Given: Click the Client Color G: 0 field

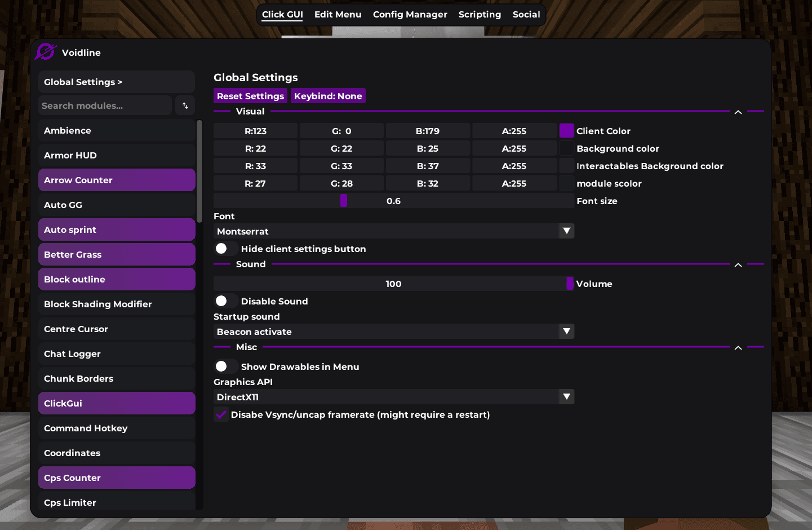Looking at the screenshot, I should click(341, 131).
